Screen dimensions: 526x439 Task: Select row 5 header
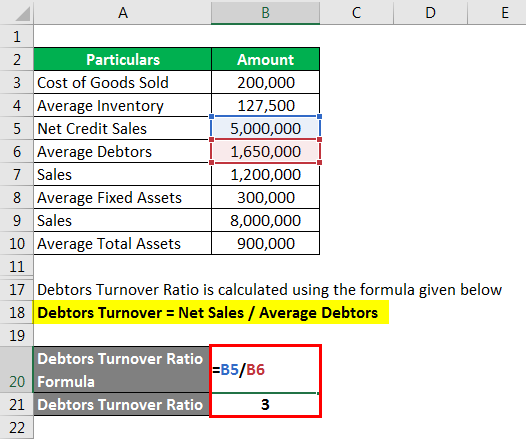click(x=17, y=128)
